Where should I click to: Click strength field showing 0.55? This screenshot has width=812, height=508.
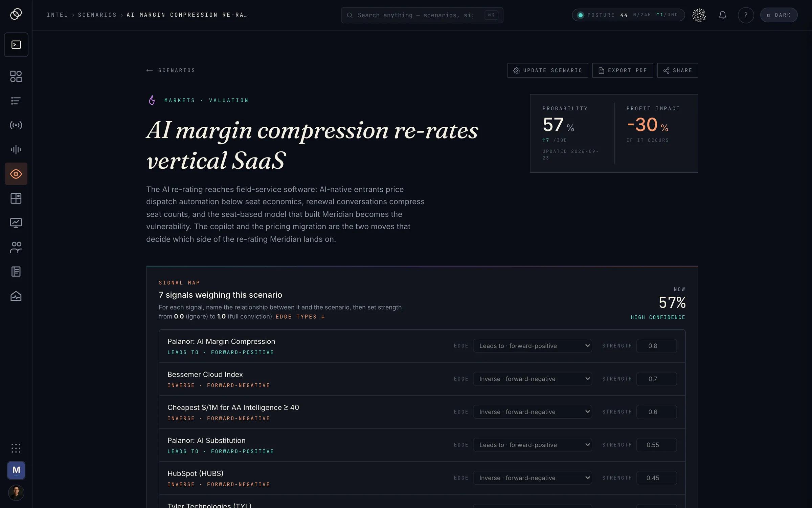656,445
